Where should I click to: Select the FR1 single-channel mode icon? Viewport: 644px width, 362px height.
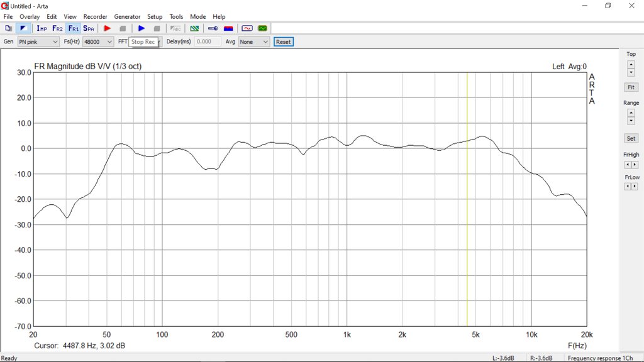coord(73,28)
